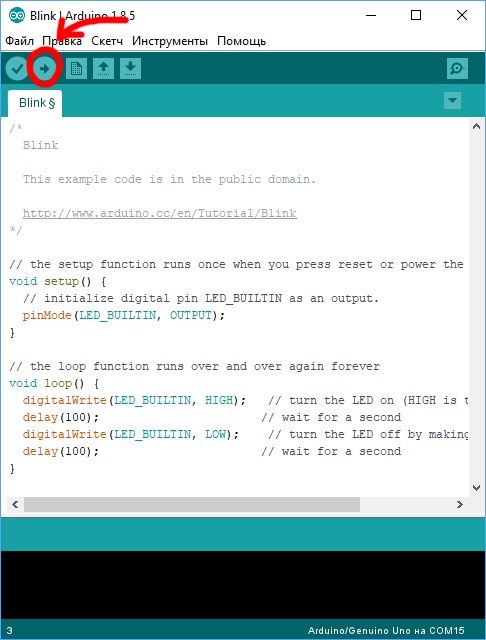The width and height of the screenshot is (486, 640).
Task: Click on 'pinMode(LED_BUILTIN, OUTPUT);' line
Action: [124, 316]
